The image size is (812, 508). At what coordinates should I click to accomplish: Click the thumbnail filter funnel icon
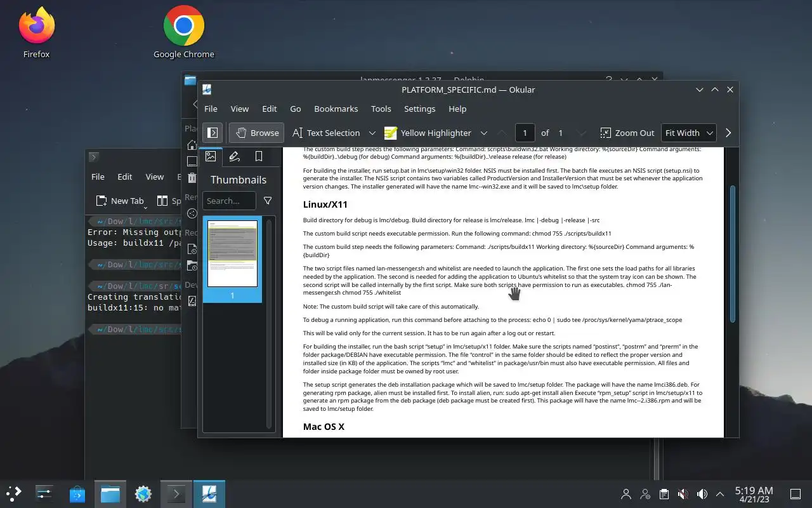pyautogui.click(x=268, y=201)
